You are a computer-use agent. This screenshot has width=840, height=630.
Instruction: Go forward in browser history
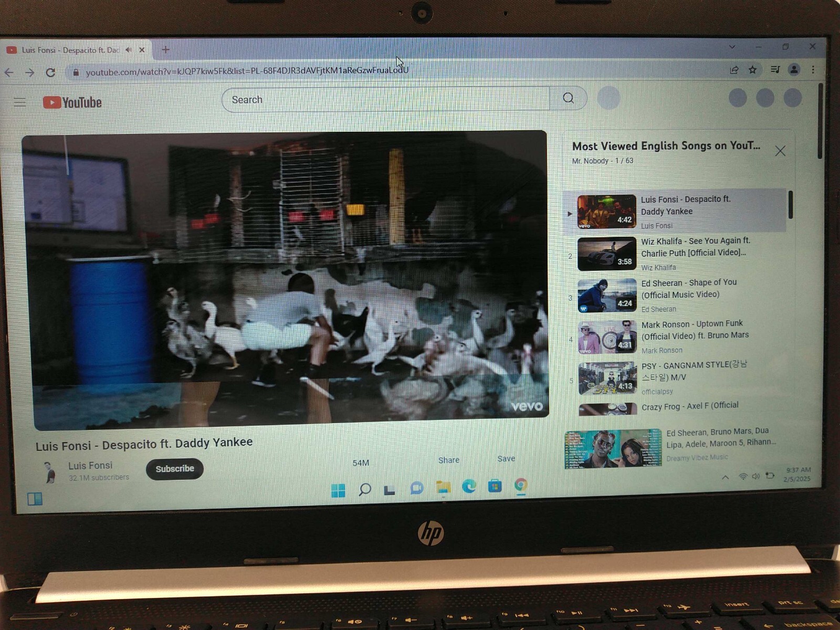(x=30, y=72)
